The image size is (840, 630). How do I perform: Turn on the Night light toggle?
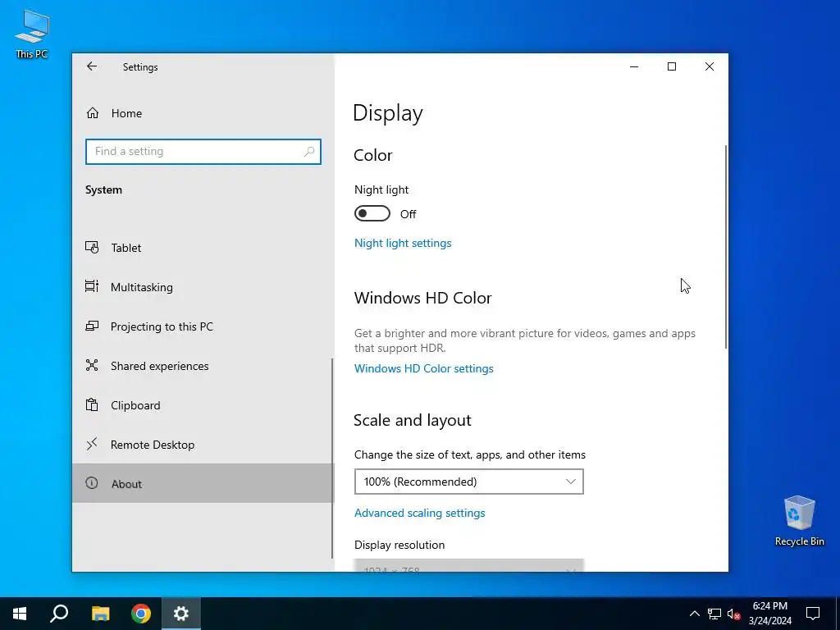(372, 214)
